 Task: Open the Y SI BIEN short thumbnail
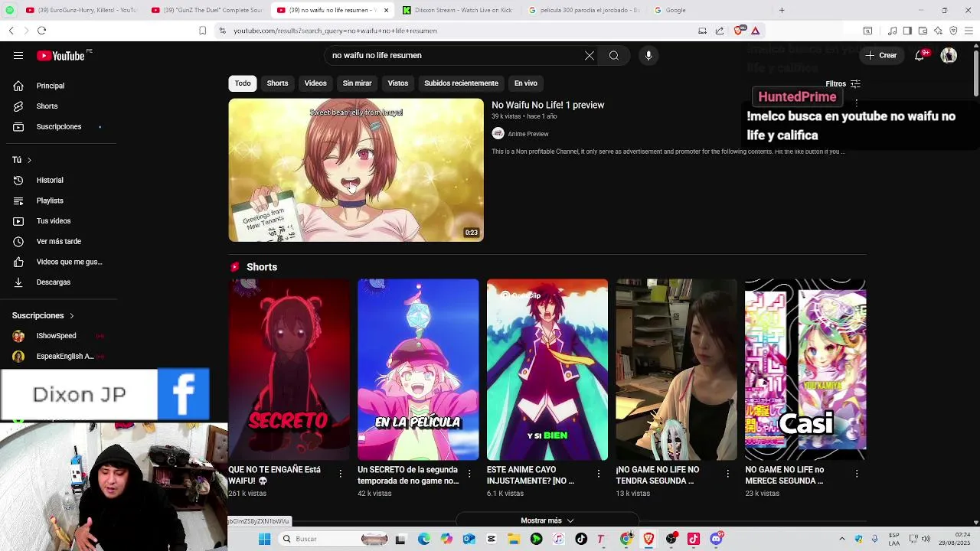click(x=547, y=369)
